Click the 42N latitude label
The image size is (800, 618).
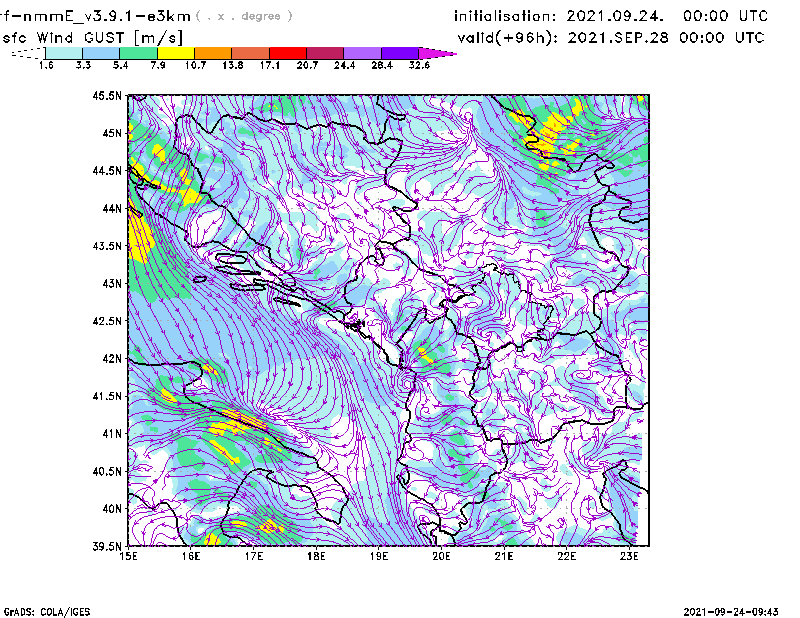(x=112, y=359)
